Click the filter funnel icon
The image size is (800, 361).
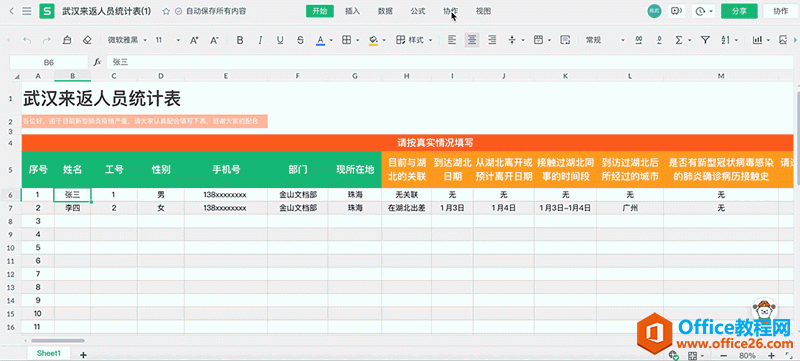click(x=705, y=40)
